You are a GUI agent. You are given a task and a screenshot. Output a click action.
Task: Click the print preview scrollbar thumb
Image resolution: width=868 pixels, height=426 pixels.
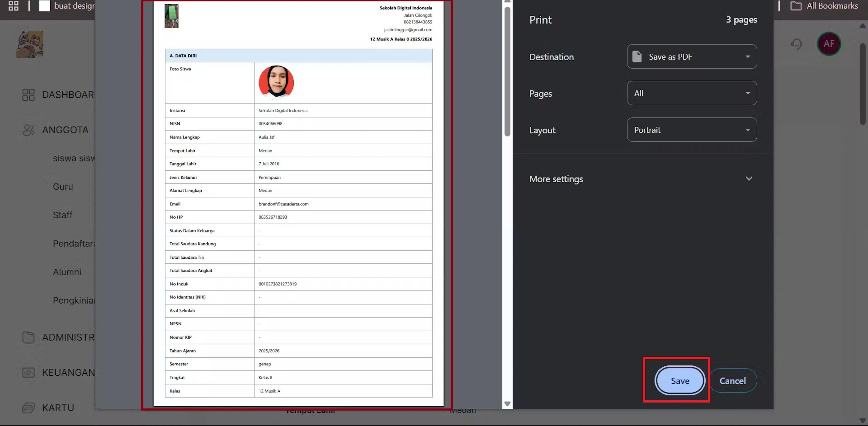507,72
